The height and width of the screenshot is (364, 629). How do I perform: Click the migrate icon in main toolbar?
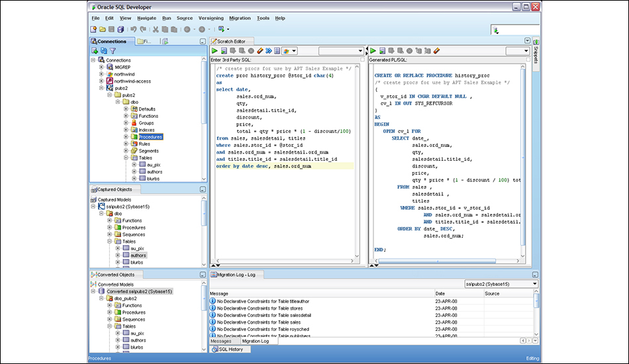coord(221,29)
